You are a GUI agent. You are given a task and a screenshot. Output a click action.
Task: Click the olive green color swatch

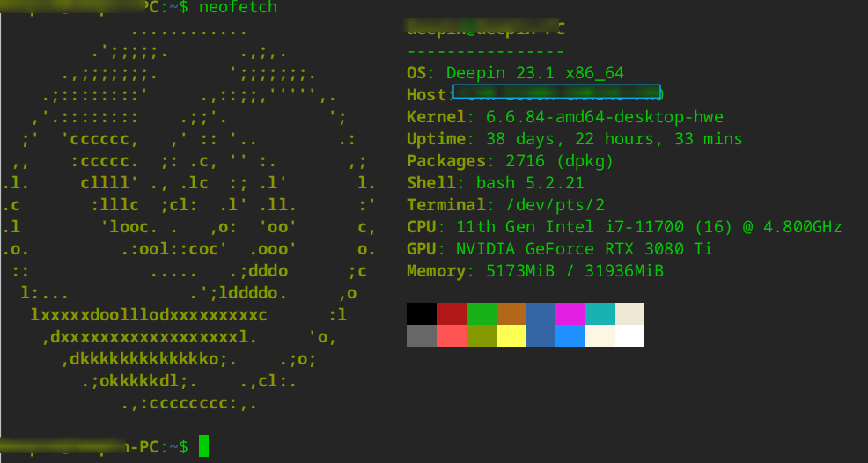(x=482, y=335)
